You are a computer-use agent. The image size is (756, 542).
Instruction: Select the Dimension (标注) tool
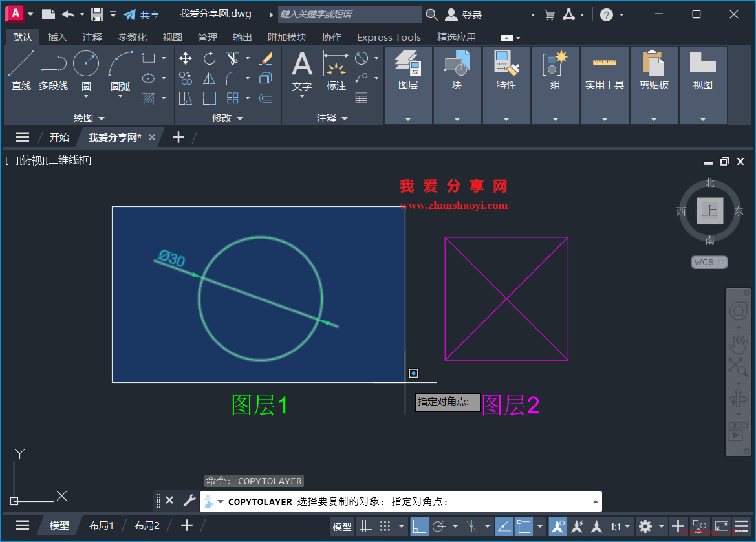point(336,70)
